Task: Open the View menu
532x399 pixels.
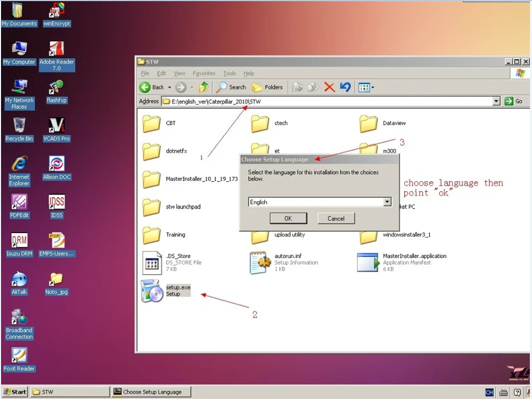Action: tap(179, 73)
